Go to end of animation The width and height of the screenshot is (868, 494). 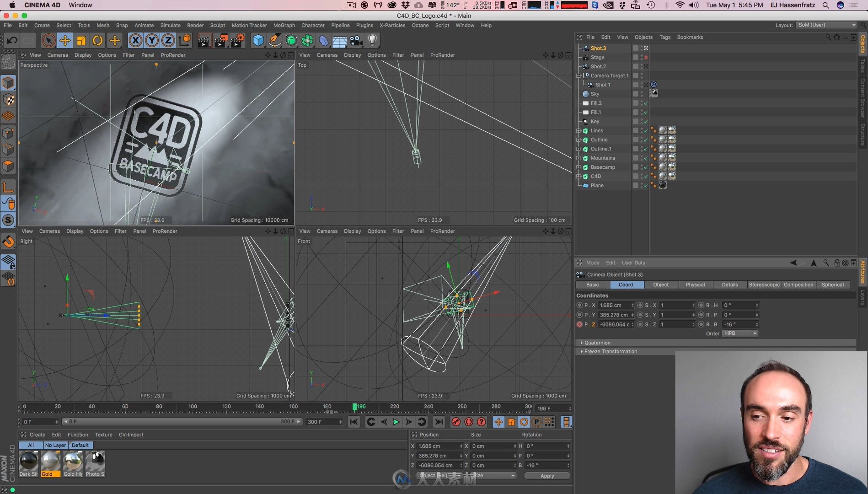[439, 422]
